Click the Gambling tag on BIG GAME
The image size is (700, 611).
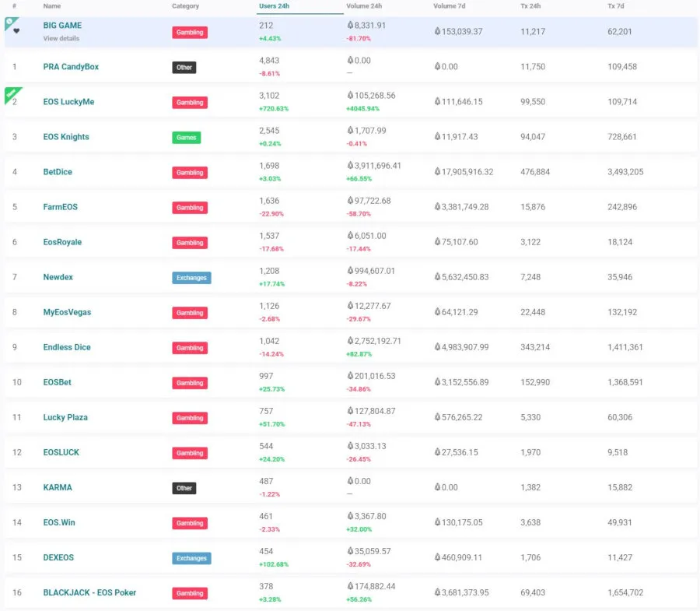coord(190,32)
